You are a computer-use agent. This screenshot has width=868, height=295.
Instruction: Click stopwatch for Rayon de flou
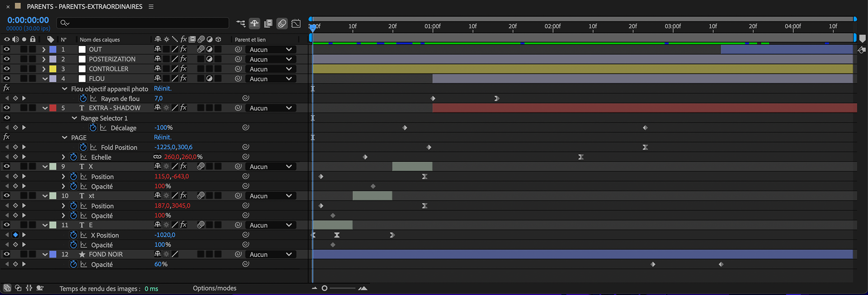[83, 98]
